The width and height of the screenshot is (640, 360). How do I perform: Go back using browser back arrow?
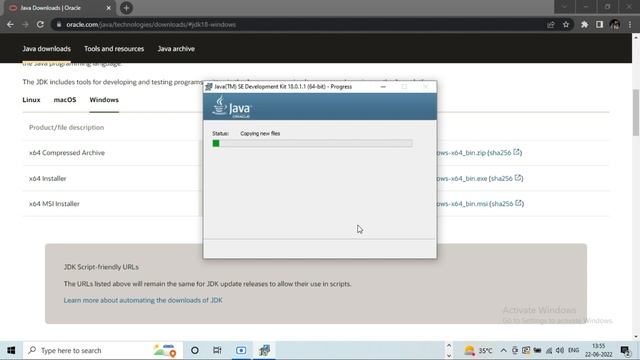click(10, 24)
